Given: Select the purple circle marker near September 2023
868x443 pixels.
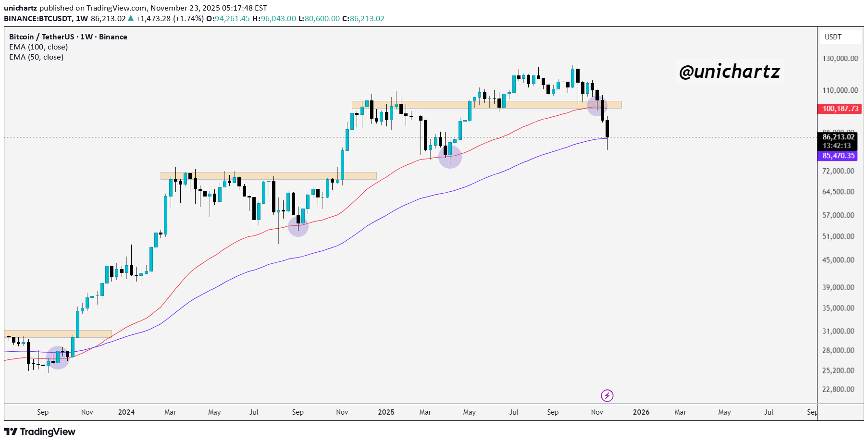Looking at the screenshot, I should 58,357.
